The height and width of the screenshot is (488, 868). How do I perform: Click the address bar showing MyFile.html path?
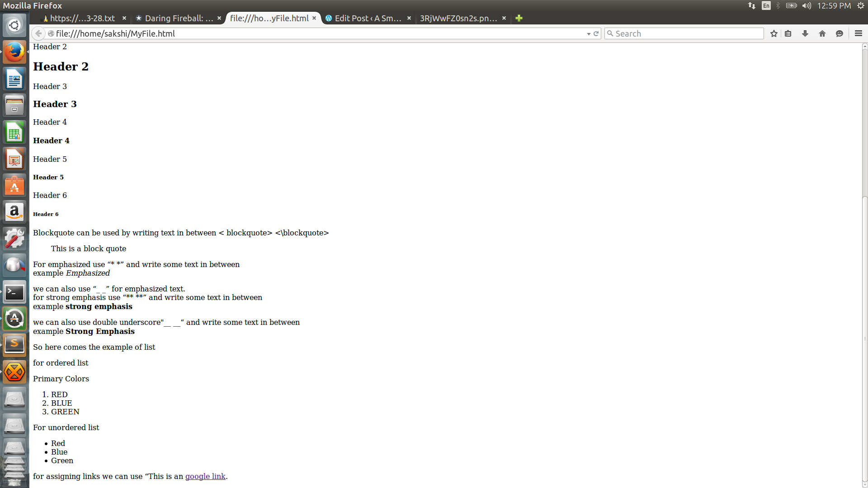click(316, 33)
